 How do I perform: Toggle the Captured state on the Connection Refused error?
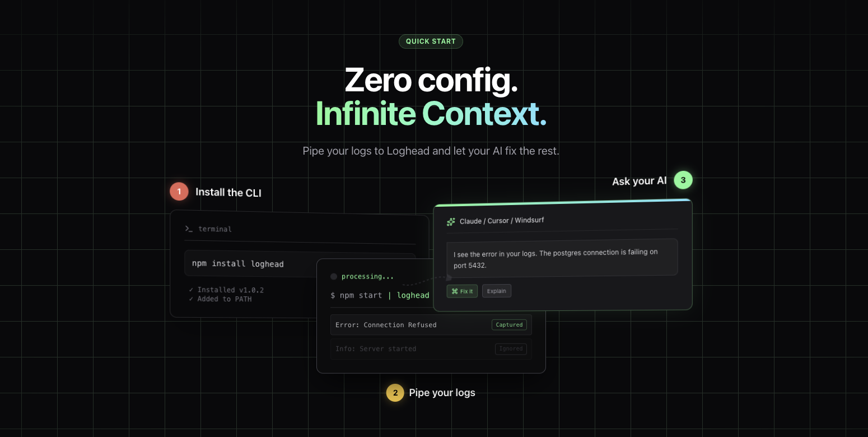508,324
